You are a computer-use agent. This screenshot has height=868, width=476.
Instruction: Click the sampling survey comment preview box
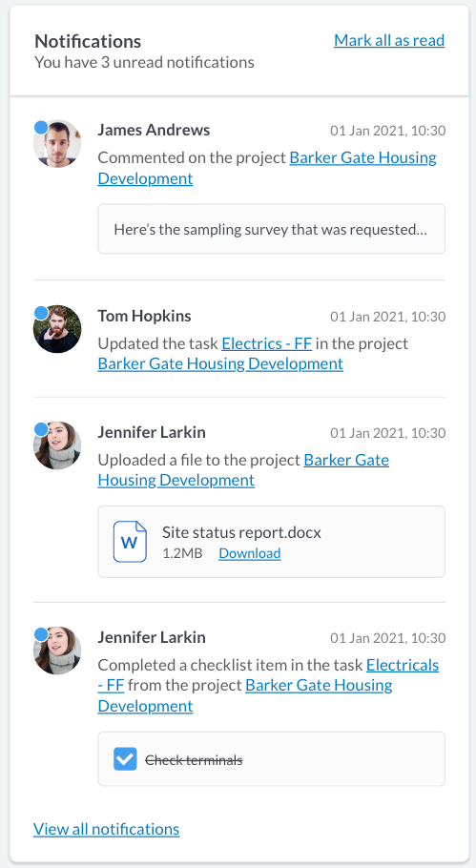271,229
